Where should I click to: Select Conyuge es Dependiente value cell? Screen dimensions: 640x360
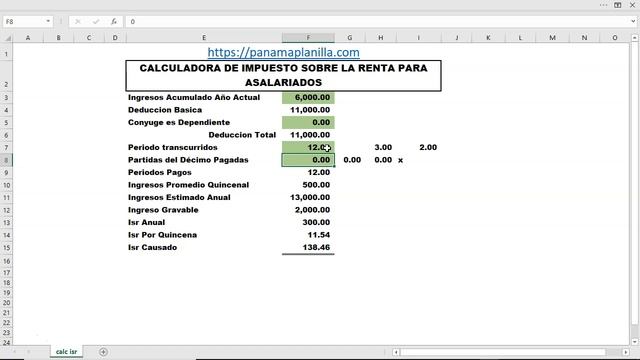click(308, 122)
